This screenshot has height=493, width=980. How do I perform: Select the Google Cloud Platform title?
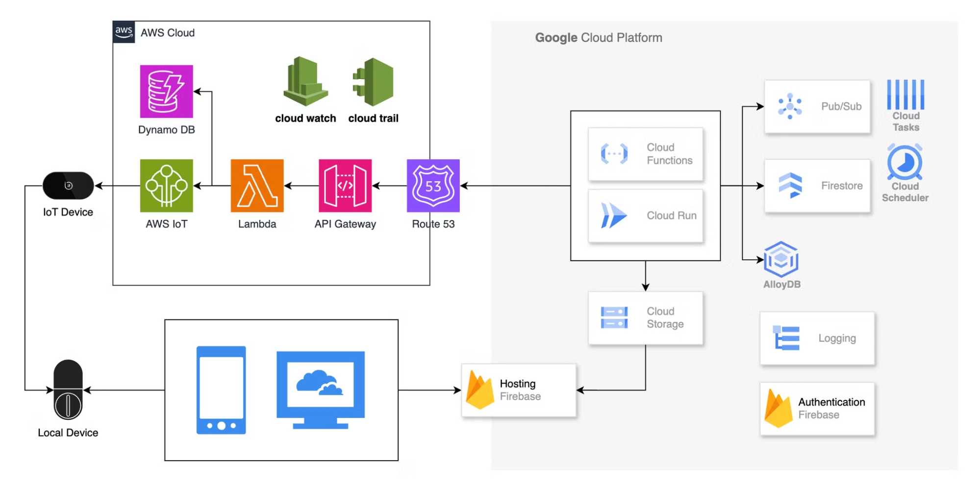coord(599,38)
